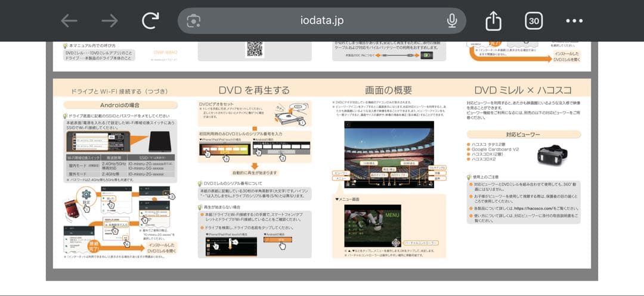
Task: Tap the forward navigation arrow
Action: (x=109, y=21)
